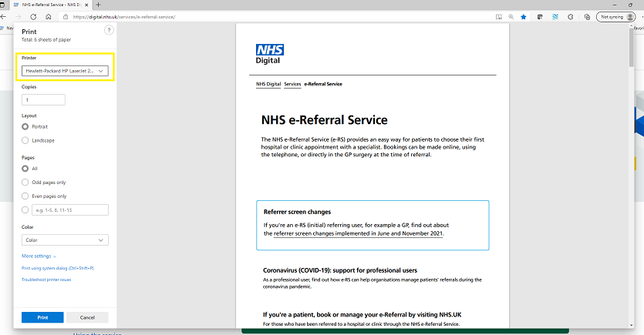Viewport: 644px width, 335px height.
Task: Go back with the browser back arrow
Action: coord(4,17)
